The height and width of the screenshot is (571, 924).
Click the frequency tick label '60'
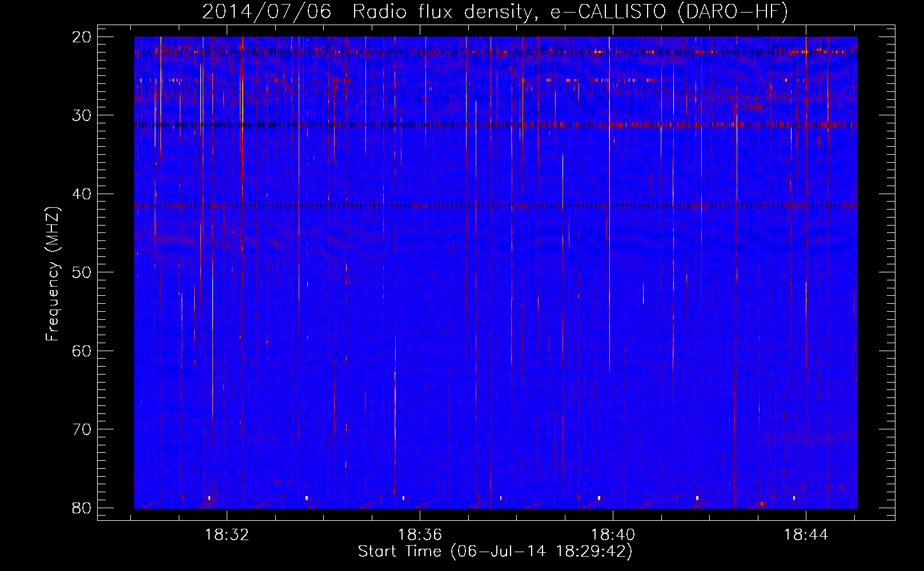pos(82,351)
